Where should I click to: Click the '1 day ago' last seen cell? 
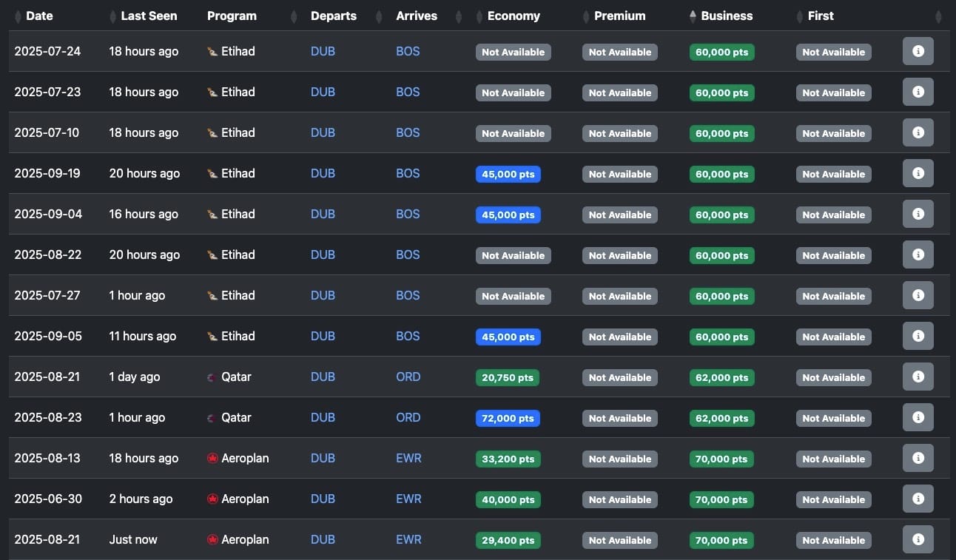pyautogui.click(x=135, y=377)
